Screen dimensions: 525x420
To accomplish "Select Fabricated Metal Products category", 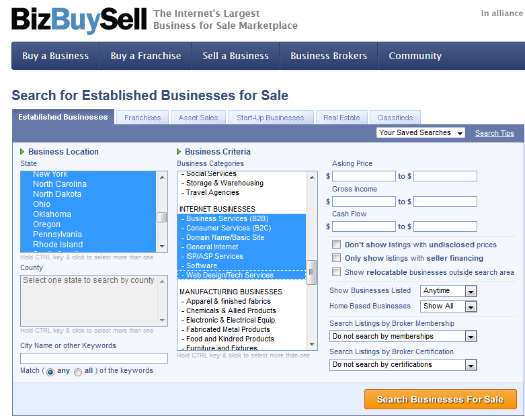I will tap(241, 329).
